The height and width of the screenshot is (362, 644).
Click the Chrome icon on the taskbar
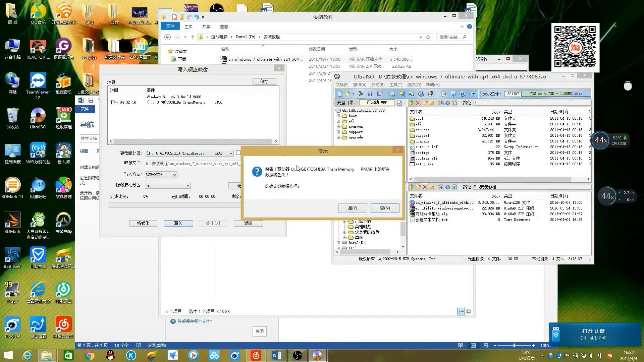(x=89, y=355)
